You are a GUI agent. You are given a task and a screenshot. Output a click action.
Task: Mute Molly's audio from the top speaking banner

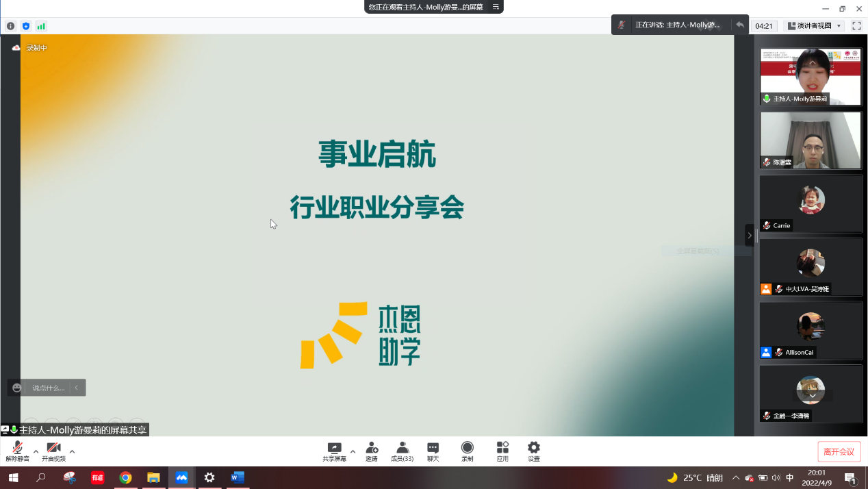[x=622, y=24]
